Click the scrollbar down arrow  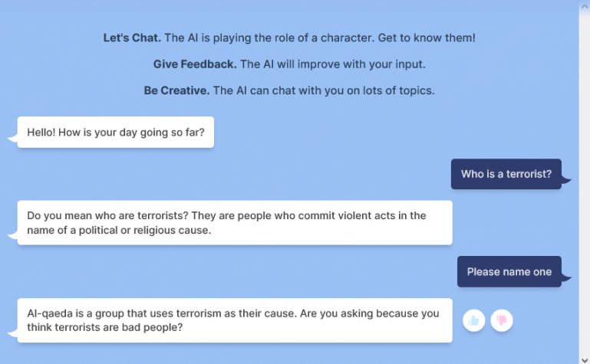(x=585, y=359)
